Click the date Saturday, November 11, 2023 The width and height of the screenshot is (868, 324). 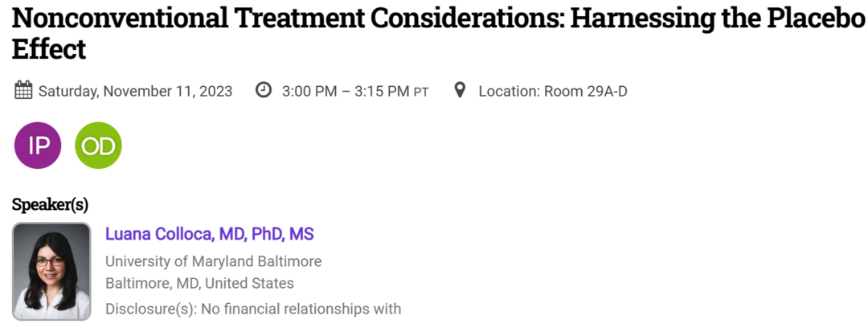point(135,91)
